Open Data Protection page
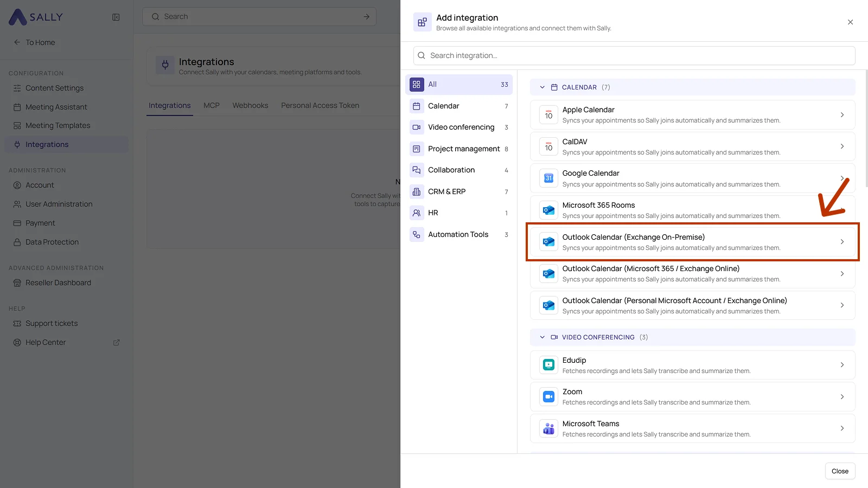The height and width of the screenshot is (488, 868). tap(52, 242)
